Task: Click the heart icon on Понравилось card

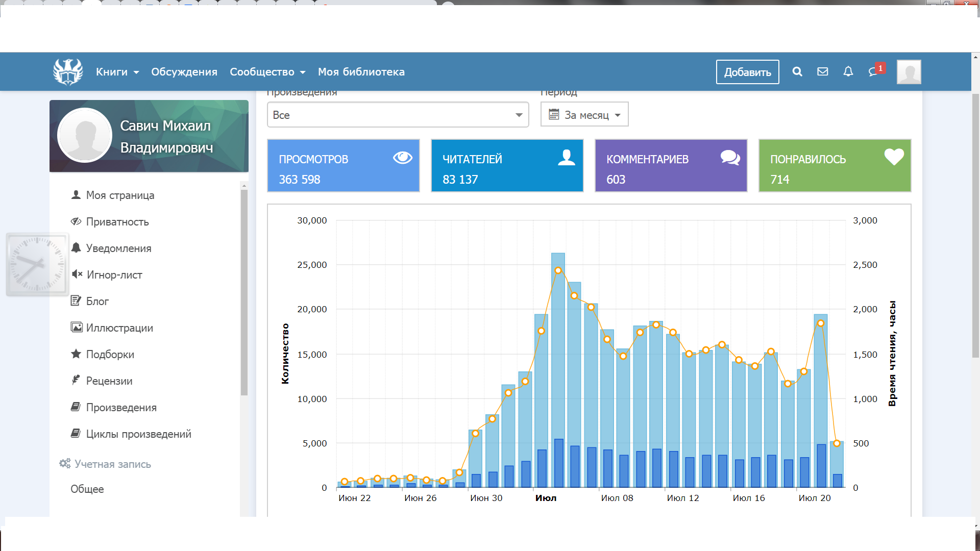Action: pyautogui.click(x=894, y=157)
